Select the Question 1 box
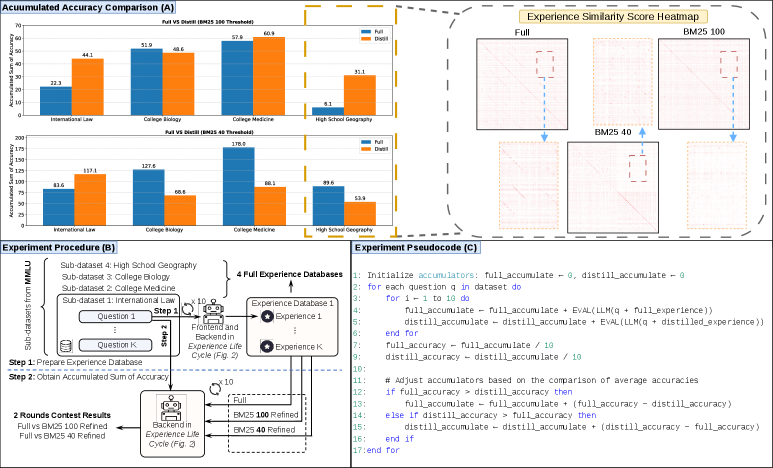Screen dimensions: 773x468 [113, 315]
